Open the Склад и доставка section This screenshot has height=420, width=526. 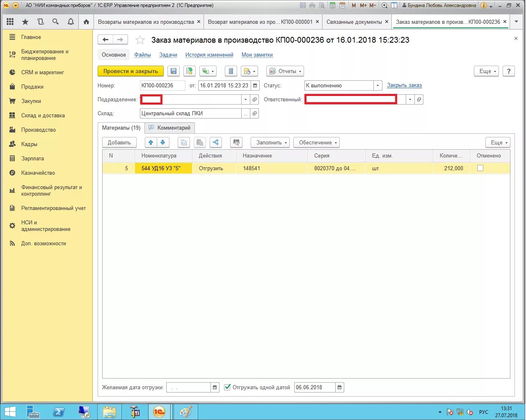[x=43, y=115]
